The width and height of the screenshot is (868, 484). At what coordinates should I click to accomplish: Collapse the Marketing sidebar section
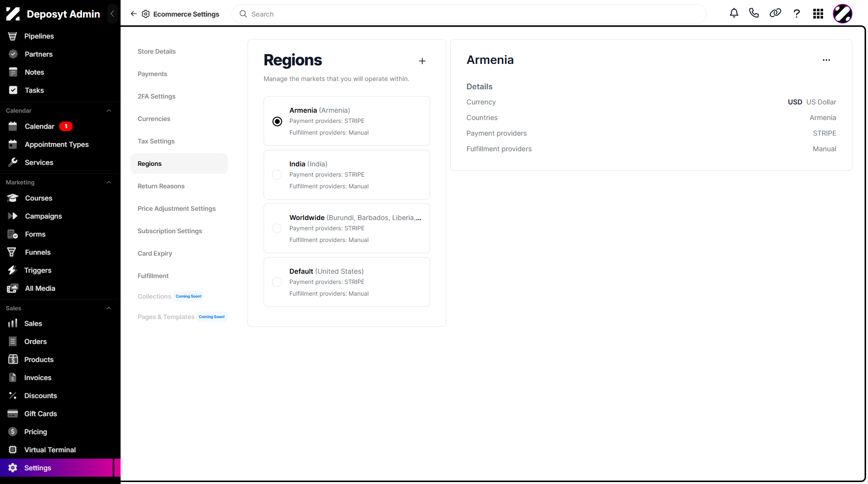(109, 182)
